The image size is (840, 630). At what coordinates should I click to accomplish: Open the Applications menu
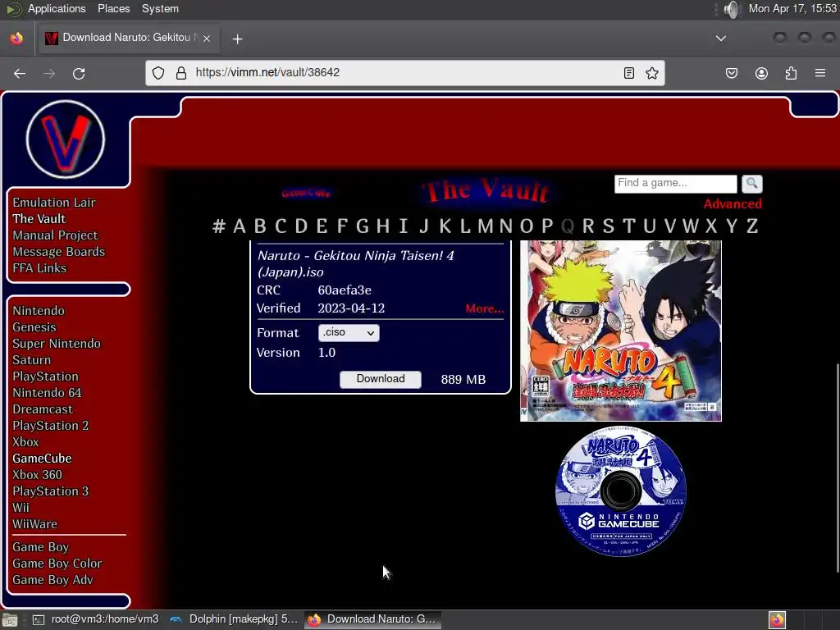[x=57, y=8]
